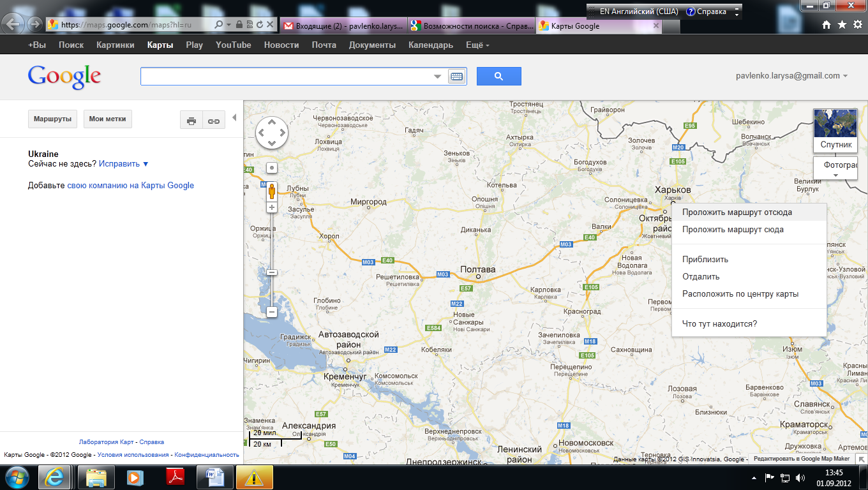
Task: Select Проложить маршрут сюда from the context menu
Action: 749,230
